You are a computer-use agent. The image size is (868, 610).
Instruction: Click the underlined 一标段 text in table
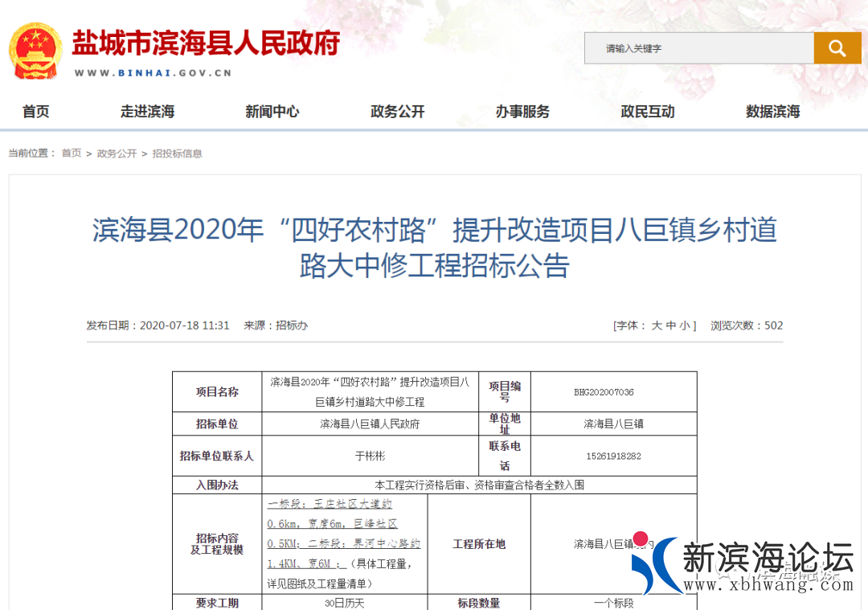coord(283,502)
